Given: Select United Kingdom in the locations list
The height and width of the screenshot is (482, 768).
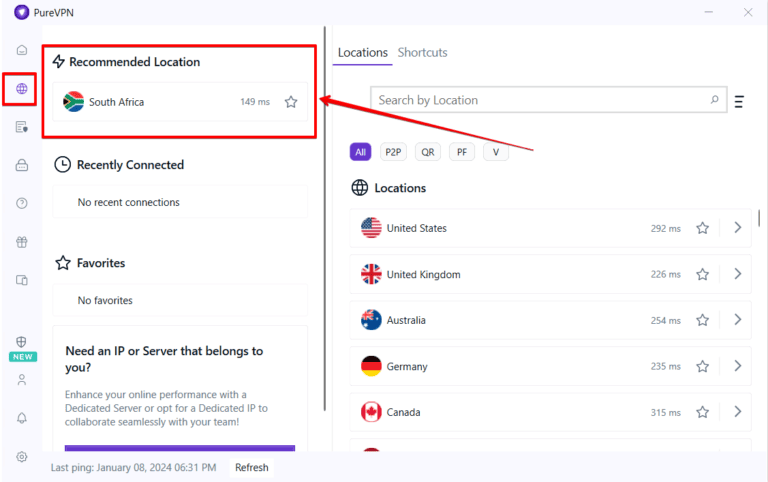Looking at the screenshot, I should (550, 274).
